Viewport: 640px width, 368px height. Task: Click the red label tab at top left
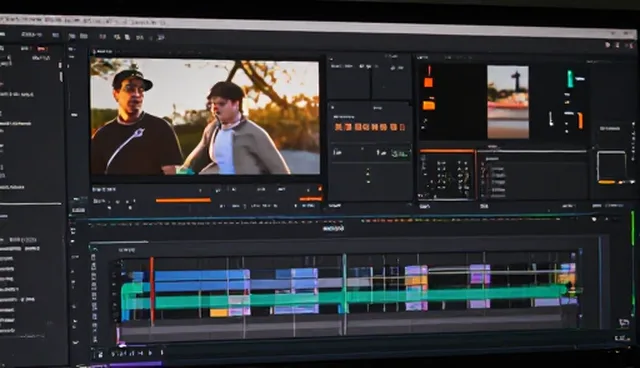(x=42, y=49)
